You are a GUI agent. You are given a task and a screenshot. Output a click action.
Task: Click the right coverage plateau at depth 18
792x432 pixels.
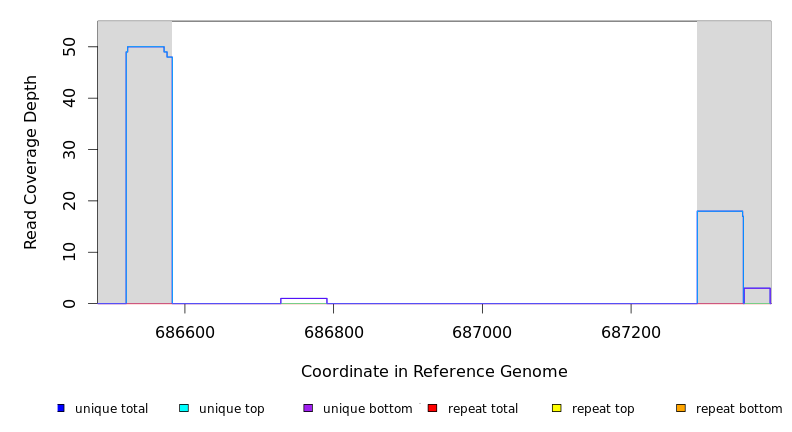[720, 211]
